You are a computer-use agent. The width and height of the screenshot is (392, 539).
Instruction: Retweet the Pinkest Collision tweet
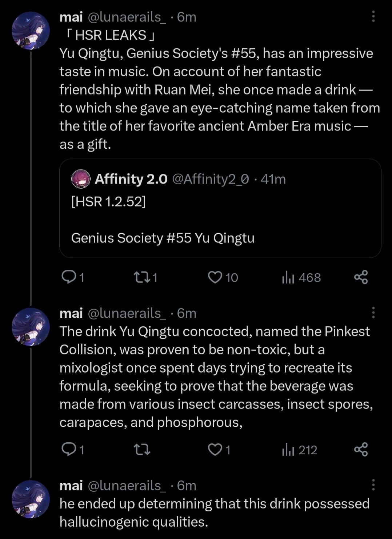pyautogui.click(x=142, y=450)
